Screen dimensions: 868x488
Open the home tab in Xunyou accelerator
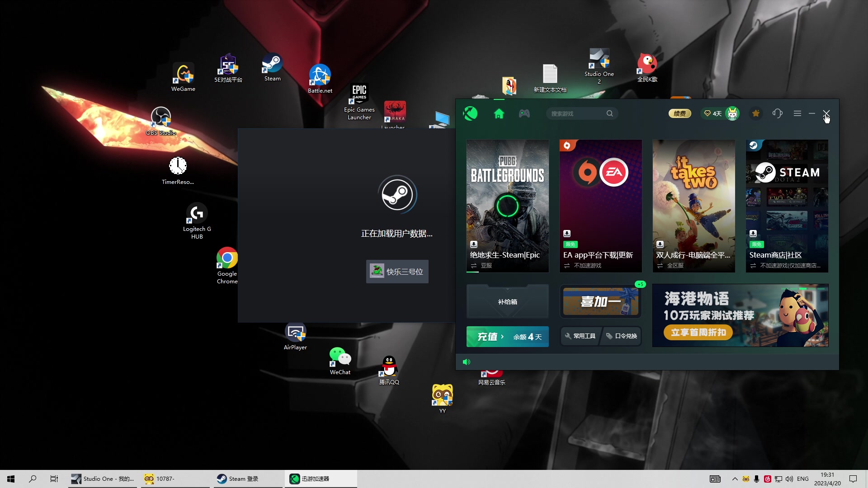click(x=499, y=113)
